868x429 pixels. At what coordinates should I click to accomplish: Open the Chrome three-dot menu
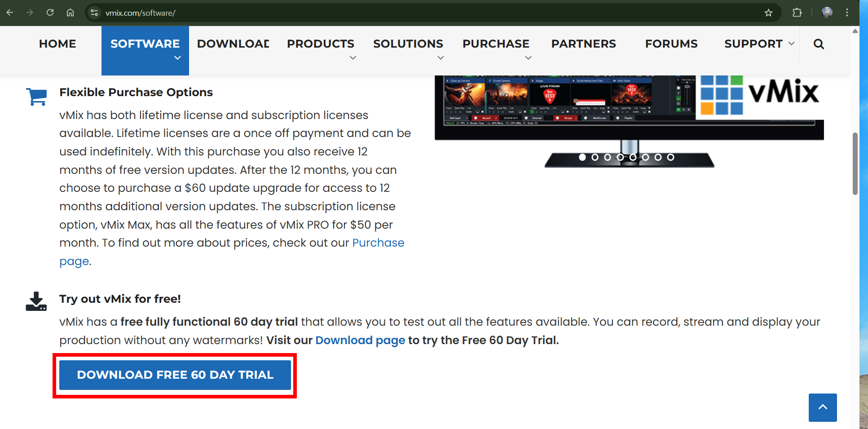click(x=847, y=13)
